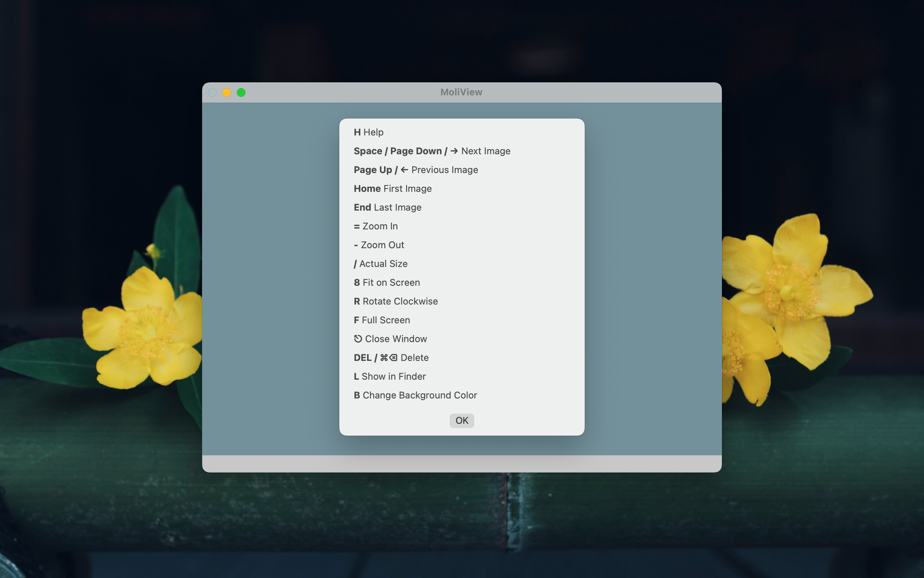
Task: Click the 'Next Image' shortcut line
Action: (x=432, y=151)
